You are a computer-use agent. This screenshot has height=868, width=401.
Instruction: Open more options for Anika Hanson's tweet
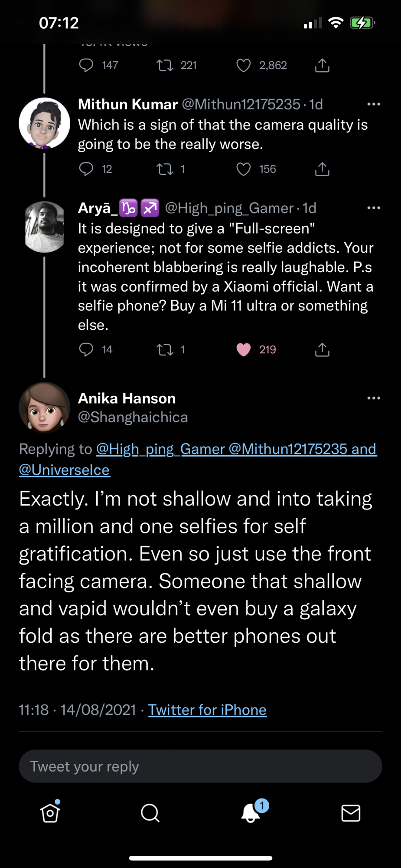click(x=373, y=398)
